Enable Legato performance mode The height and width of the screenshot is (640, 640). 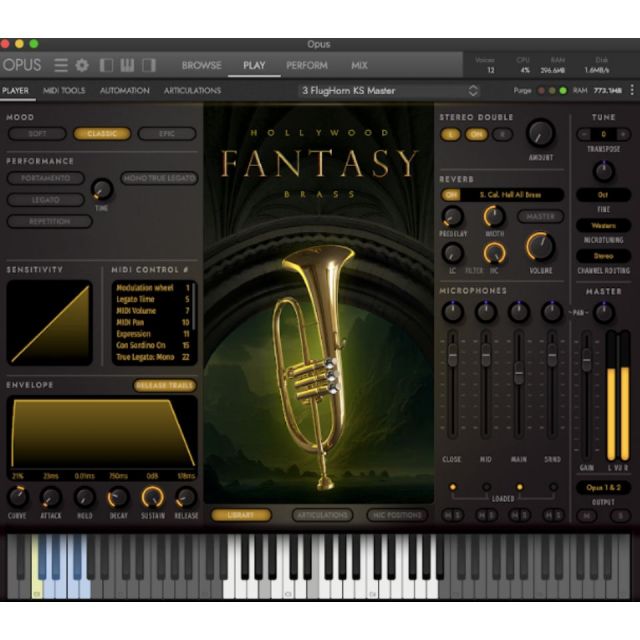tap(46, 200)
